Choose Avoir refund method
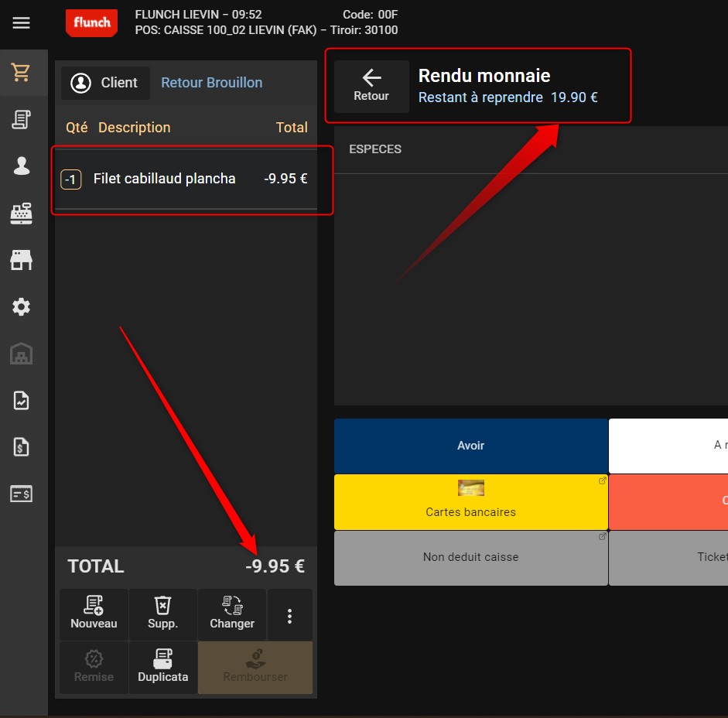Screen dimensions: 728x718 470,446
